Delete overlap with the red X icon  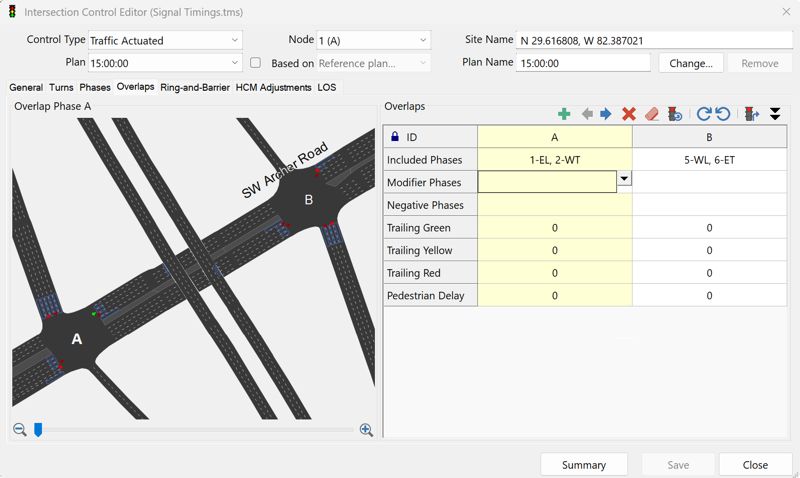click(629, 114)
